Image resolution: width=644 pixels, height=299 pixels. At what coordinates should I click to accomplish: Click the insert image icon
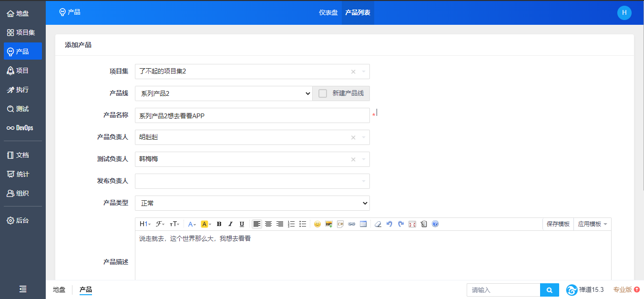pos(328,224)
